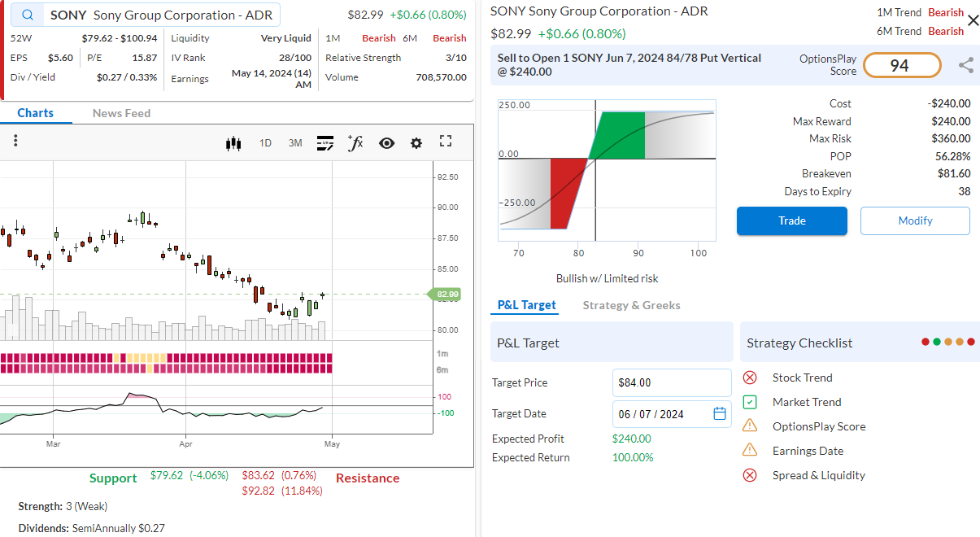The image size is (980, 537).
Task: Click the IV Rank 28/100 value
Action: click(295, 58)
